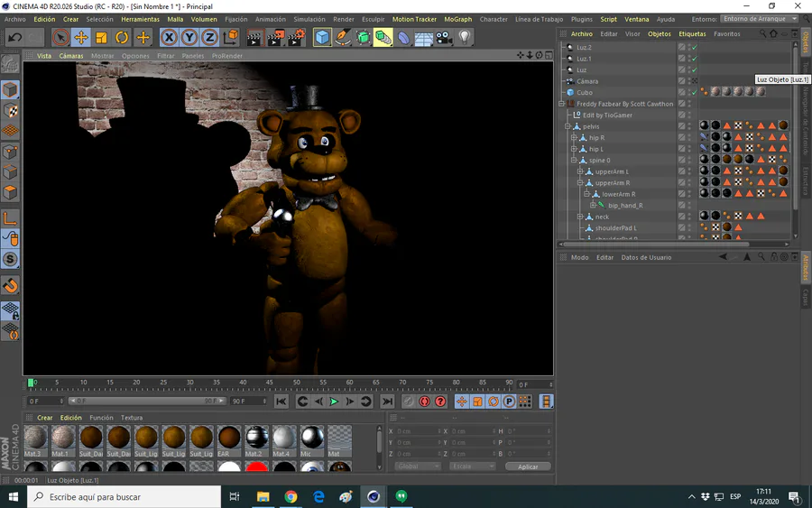Image resolution: width=812 pixels, height=508 pixels.
Task: Add a Cube primitive from toolbar
Action: point(322,37)
